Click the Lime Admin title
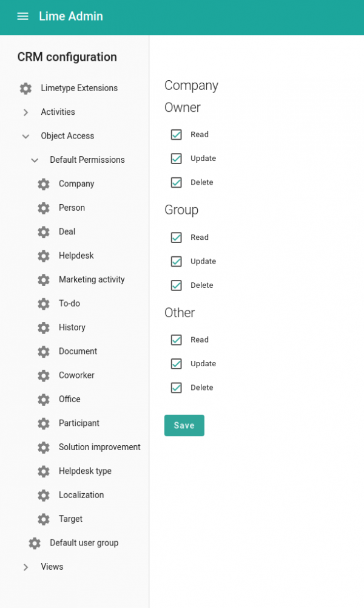 coord(71,16)
